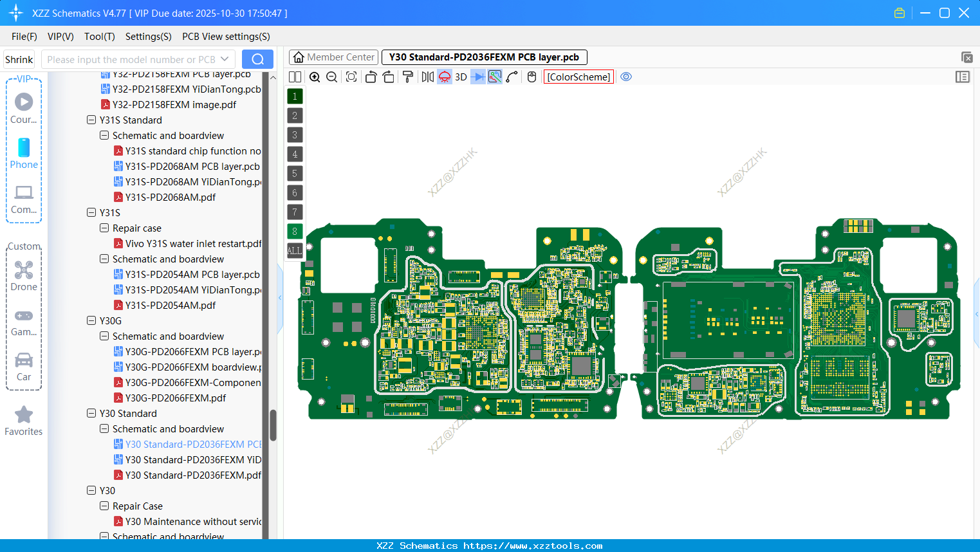This screenshot has height=552, width=980.
Task: Select PCB layer 8 in the layer list
Action: 294,231
